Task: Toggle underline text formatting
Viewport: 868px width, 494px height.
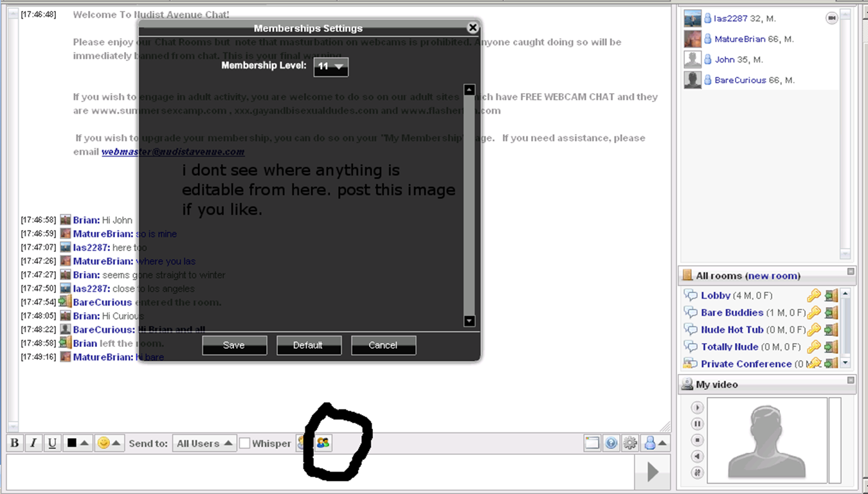Action: pyautogui.click(x=53, y=443)
